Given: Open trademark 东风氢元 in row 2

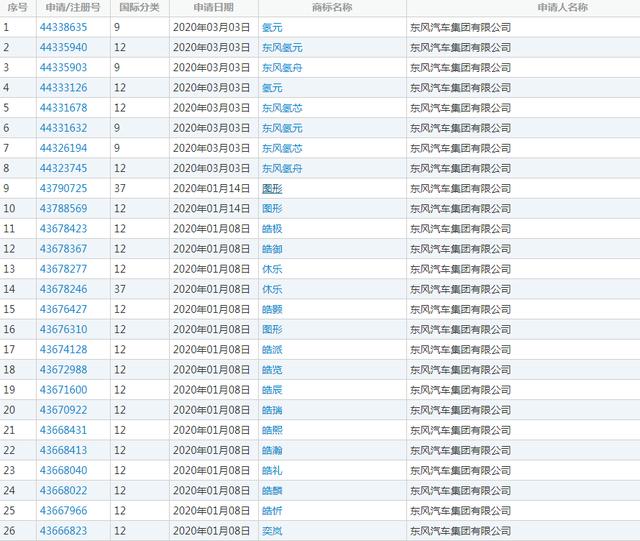Looking at the screenshot, I should click(282, 47).
